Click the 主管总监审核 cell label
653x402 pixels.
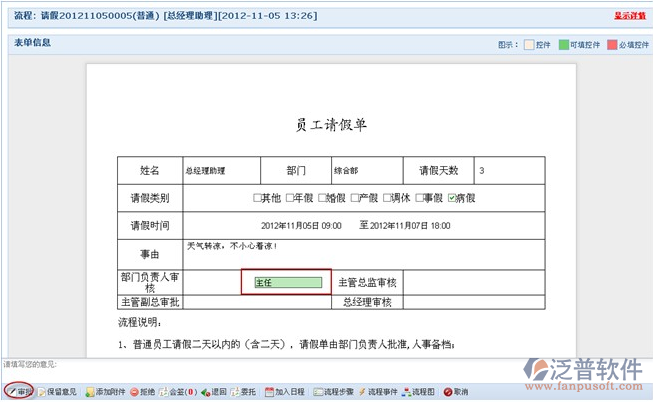point(367,283)
